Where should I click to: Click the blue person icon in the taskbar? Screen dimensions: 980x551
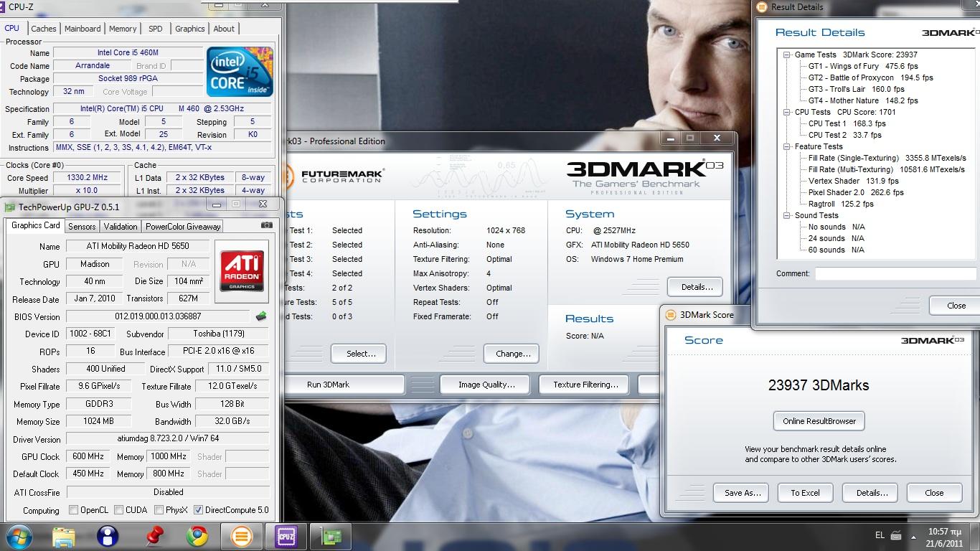(108, 536)
